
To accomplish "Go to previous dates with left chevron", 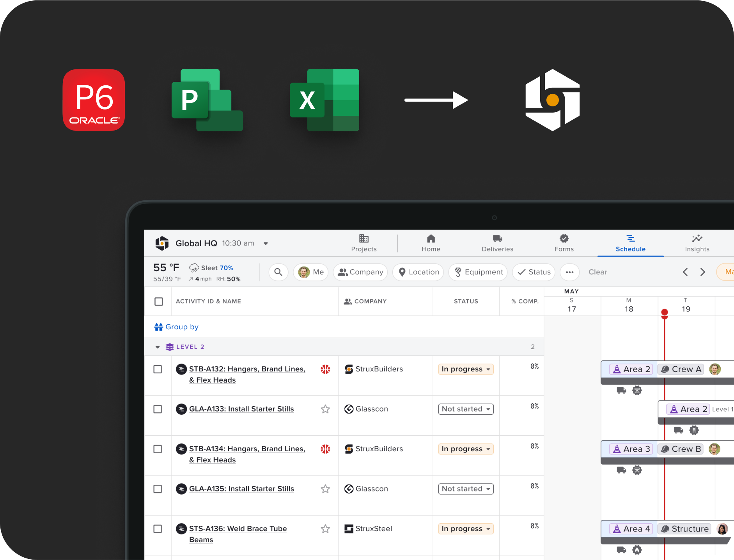I will coord(685,272).
